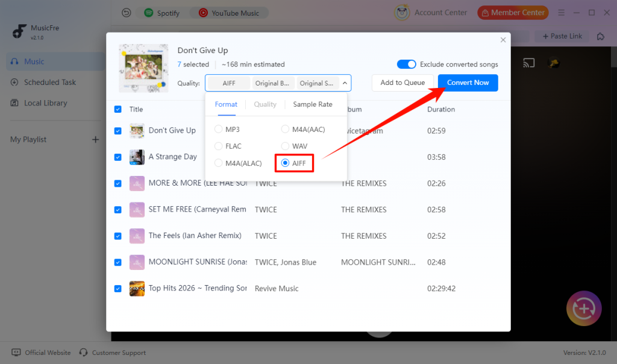The width and height of the screenshot is (617, 364).
Task: Uncheck the SET ME FREE song
Action: tap(117, 210)
